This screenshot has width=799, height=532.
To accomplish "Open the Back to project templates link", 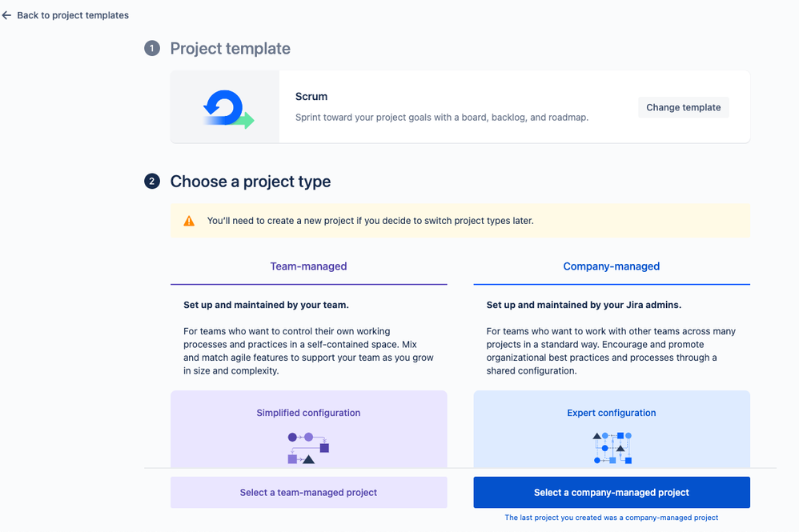I will (73, 15).
